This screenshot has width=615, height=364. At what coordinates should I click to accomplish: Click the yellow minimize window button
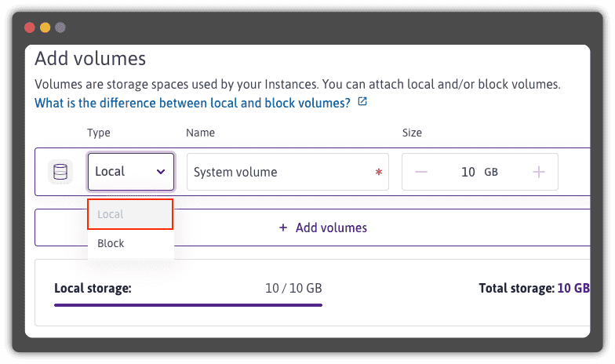click(45, 27)
